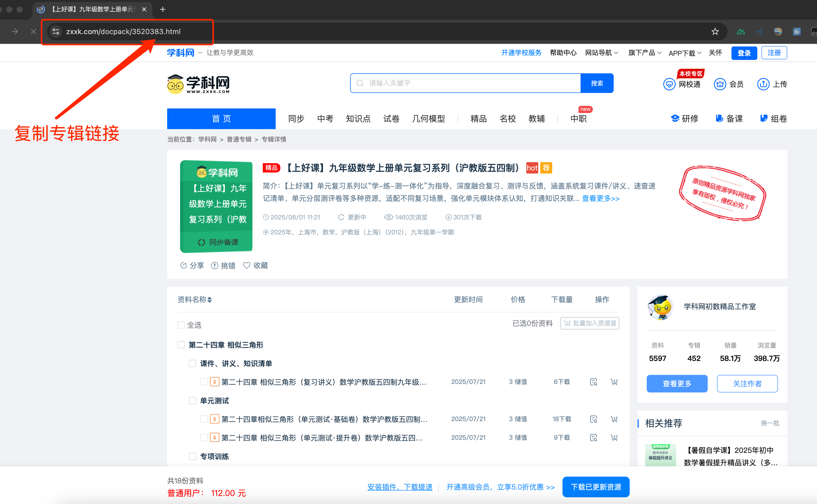Viewport: 817px width, 504px height.
Task: Click the 挑错 report error icon
Action: click(x=215, y=265)
